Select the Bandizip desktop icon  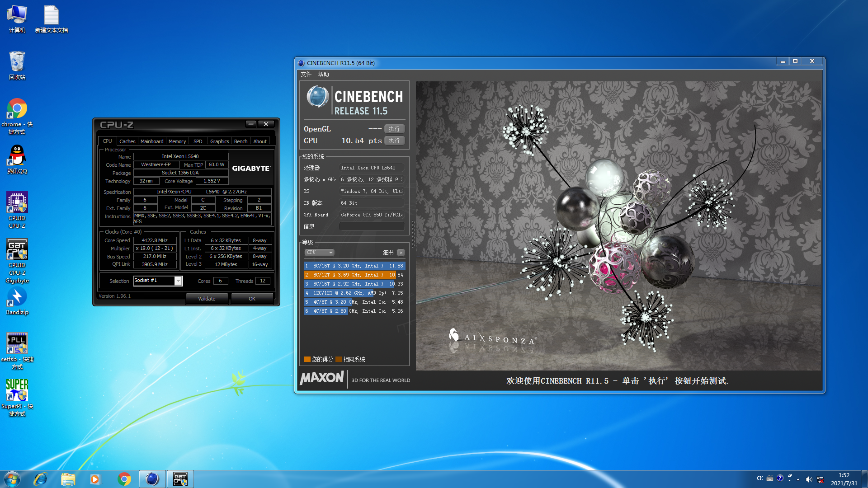pos(17,301)
